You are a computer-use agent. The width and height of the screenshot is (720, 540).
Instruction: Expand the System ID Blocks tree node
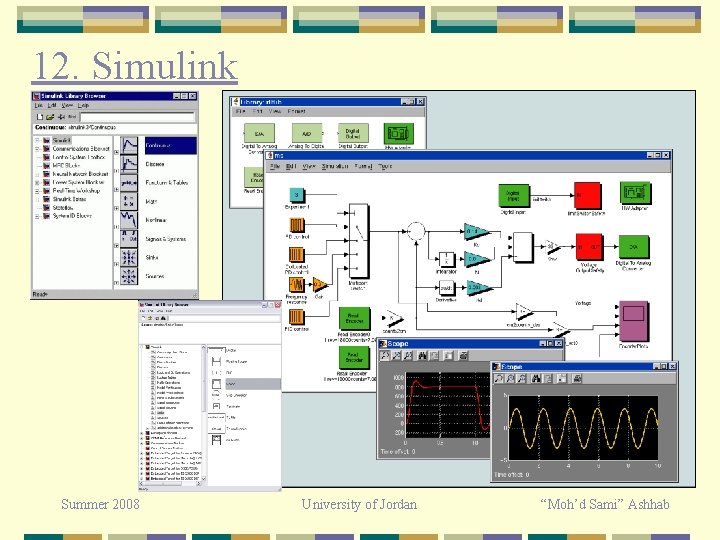point(38,216)
